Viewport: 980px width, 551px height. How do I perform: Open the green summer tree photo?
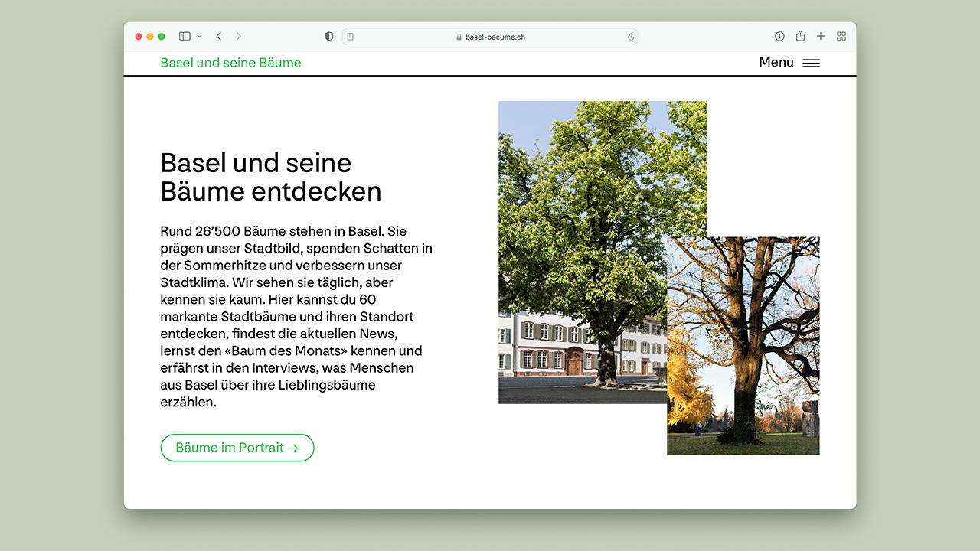(603, 252)
